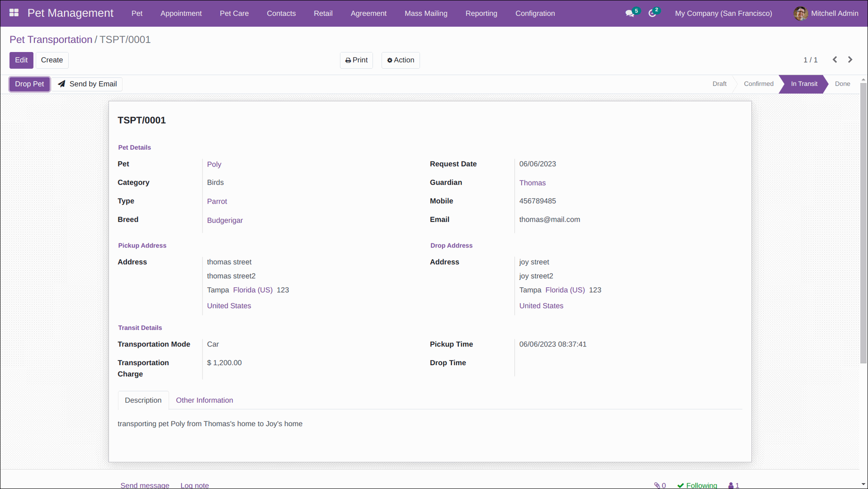Expand the Reporting menu
Viewport: 868px width, 489px height.
[481, 14]
